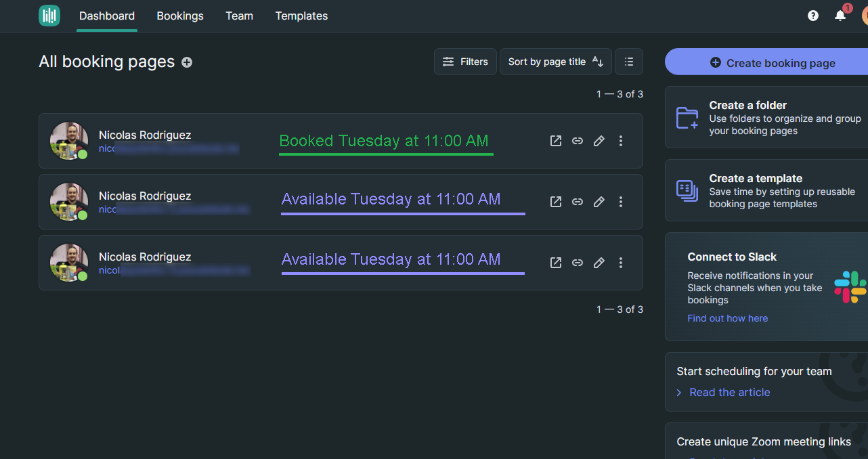Switch to list view layout icon
This screenshot has width=868, height=459.
pos(629,62)
